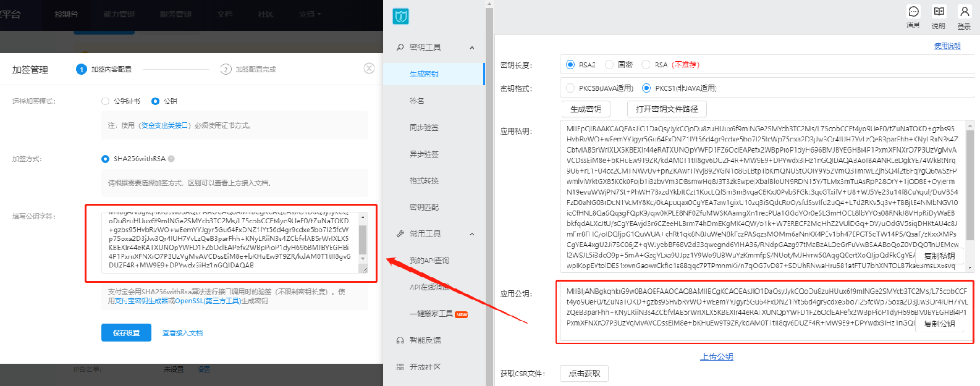This screenshot has width=980, height=386.
Task: Go to 文档 in top navigation
Action: (x=225, y=14)
